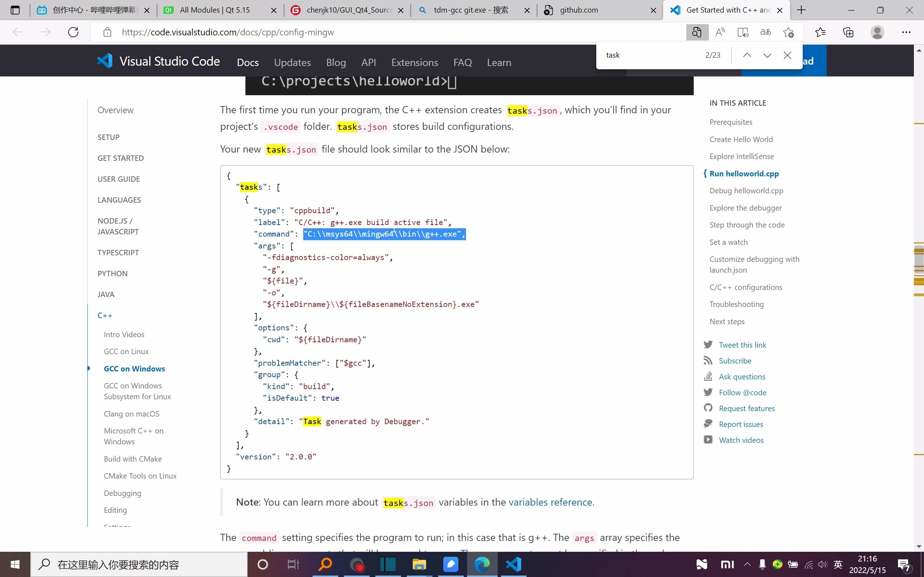Open the Settings and more menu

point(907,32)
